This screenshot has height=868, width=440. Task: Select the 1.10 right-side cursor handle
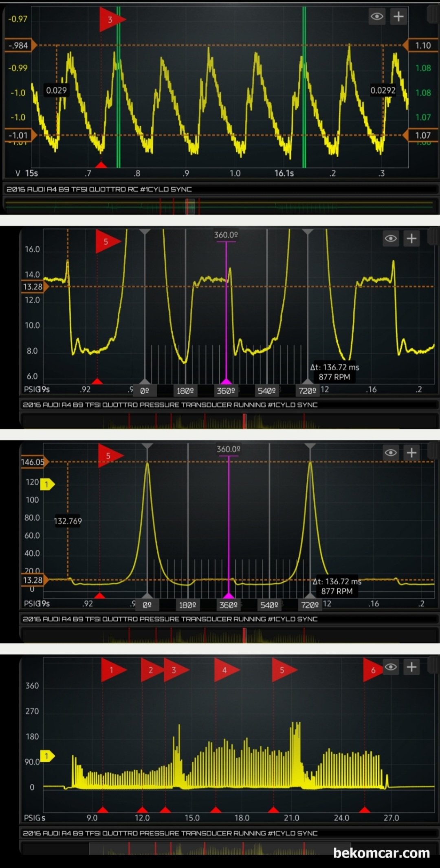pos(421,46)
